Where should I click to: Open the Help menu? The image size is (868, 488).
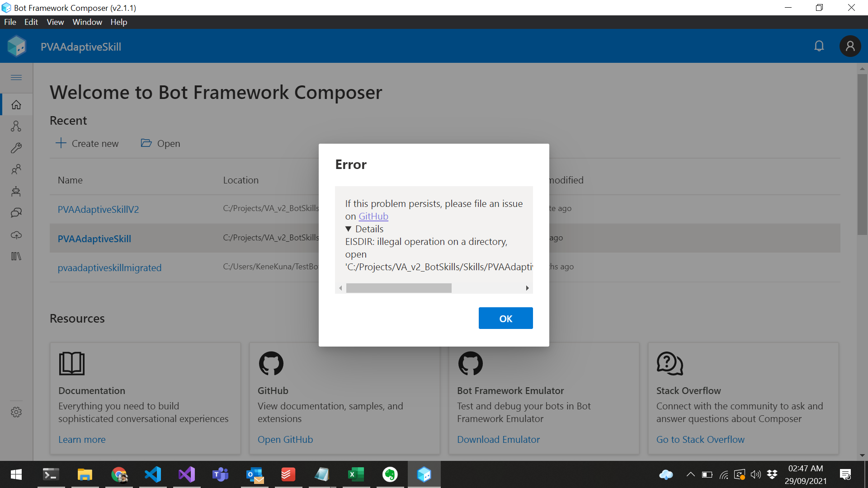point(118,22)
